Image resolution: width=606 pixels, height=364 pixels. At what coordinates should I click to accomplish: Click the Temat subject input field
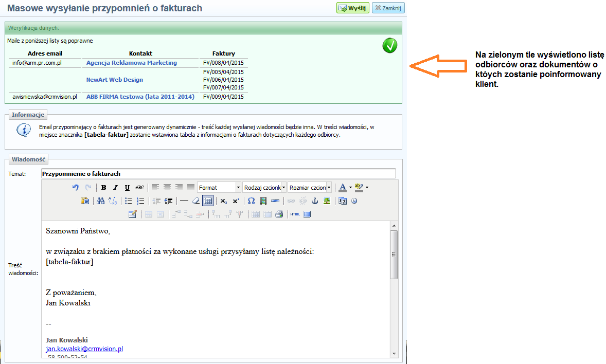click(x=218, y=174)
